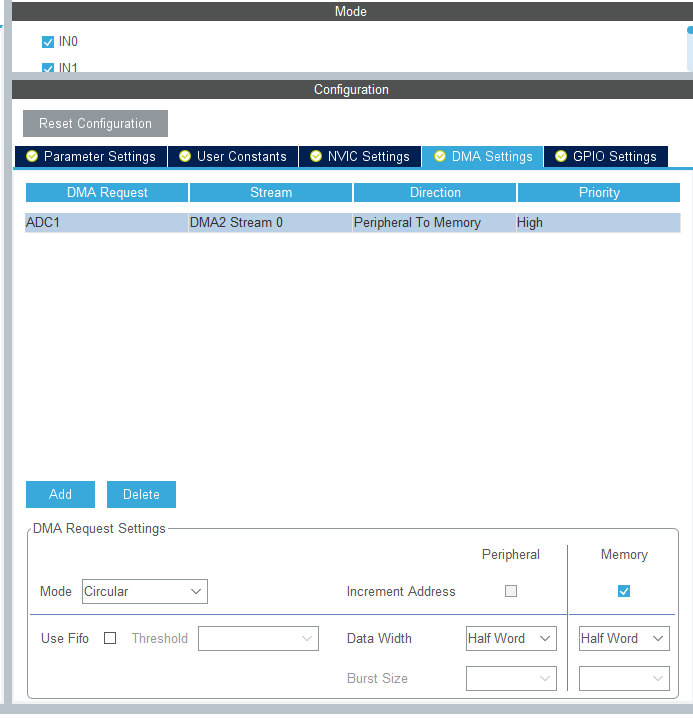
Task: Click the Priority column header
Action: [x=599, y=192]
